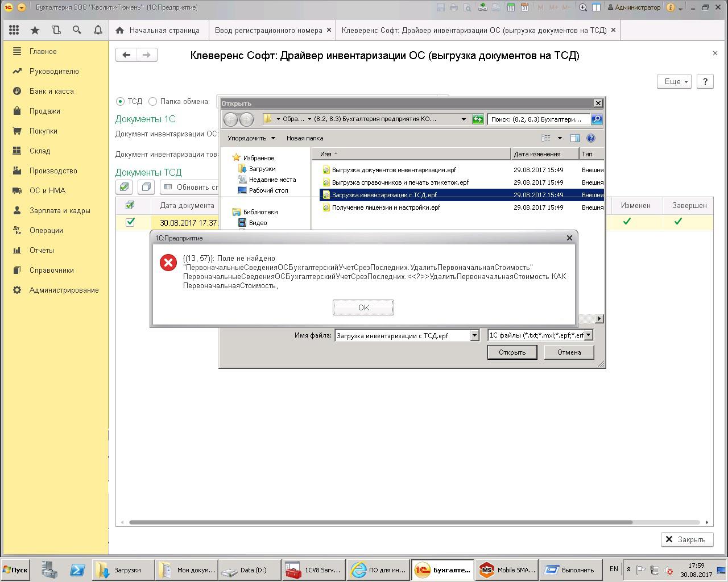Screen dimensions: 728x582
Task: Select Выгрузка документов инвентаризации.epf file
Action: (394, 170)
